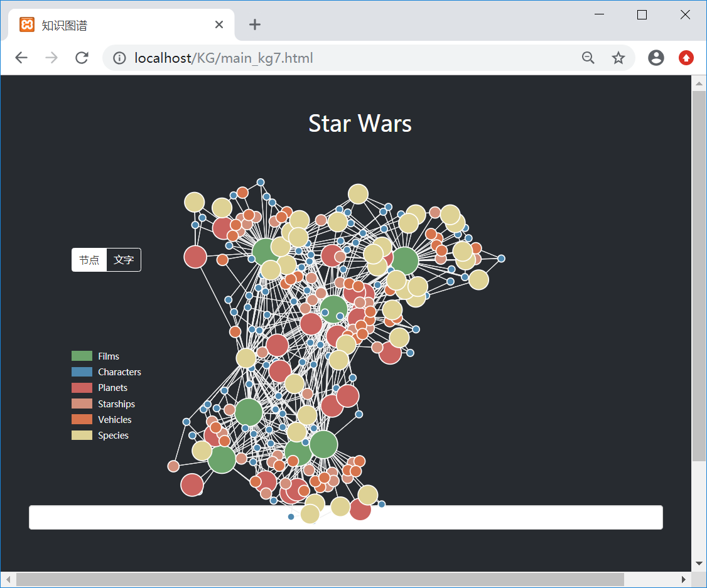Maximize the browser window

[642, 14]
